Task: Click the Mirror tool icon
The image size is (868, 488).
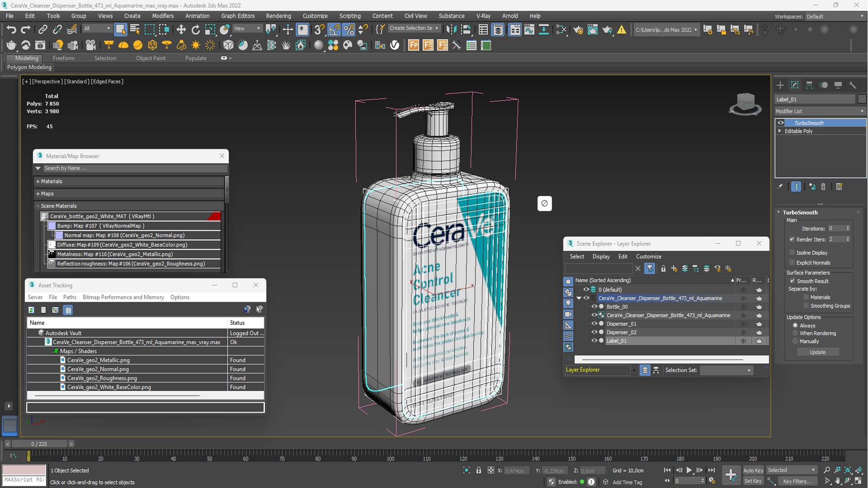Action: [x=451, y=30]
